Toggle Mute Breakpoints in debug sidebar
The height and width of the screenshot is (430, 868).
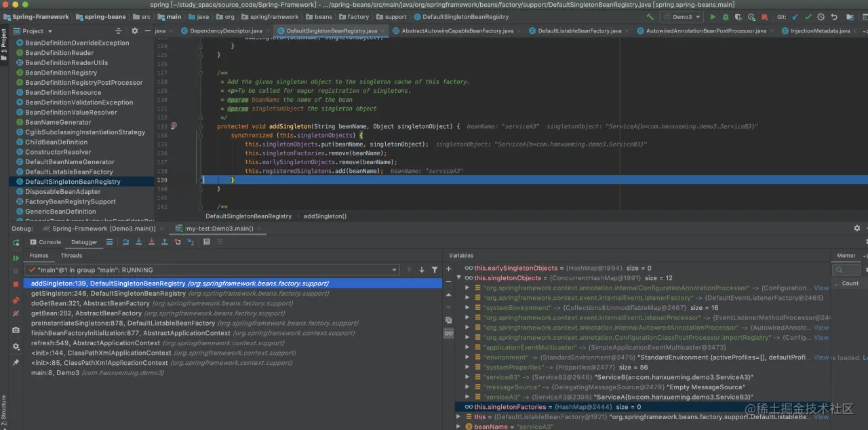coord(16,314)
